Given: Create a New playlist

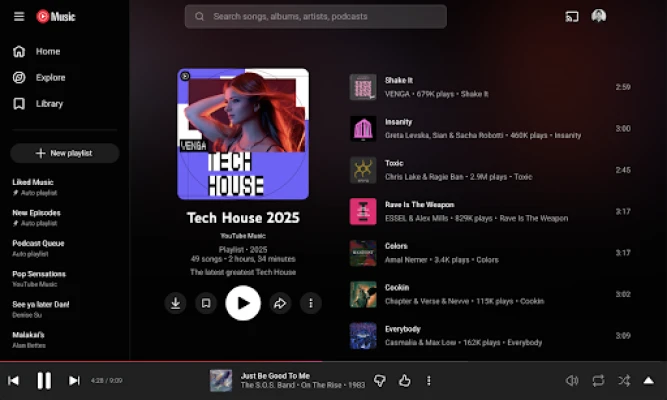Looking at the screenshot, I should point(64,153).
